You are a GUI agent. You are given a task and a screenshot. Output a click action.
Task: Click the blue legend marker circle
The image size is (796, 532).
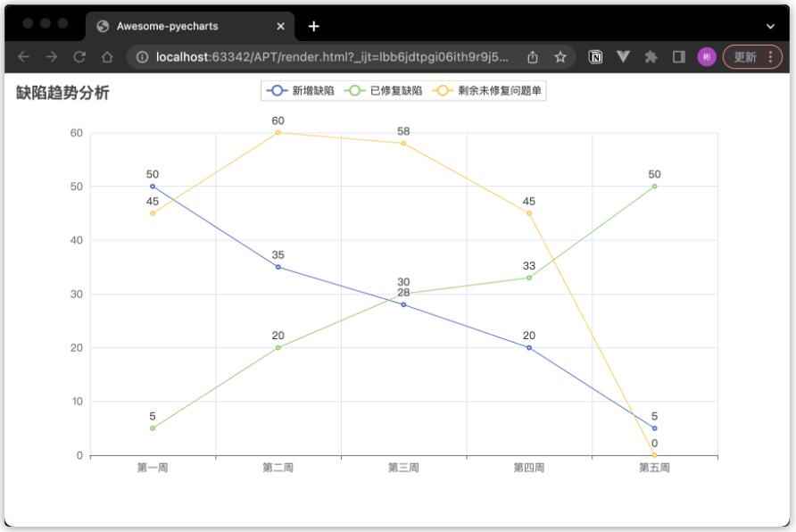(274, 90)
